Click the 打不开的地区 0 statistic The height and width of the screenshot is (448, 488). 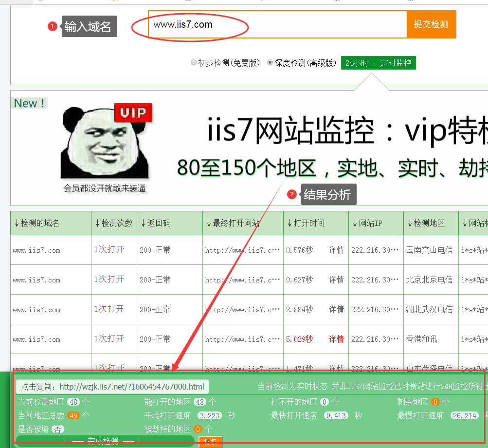point(305,402)
